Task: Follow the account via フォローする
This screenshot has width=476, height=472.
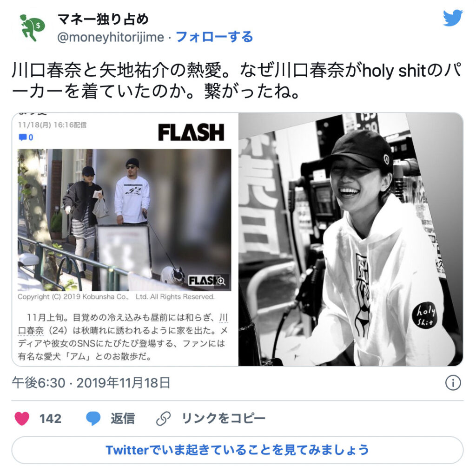Action: [x=214, y=37]
